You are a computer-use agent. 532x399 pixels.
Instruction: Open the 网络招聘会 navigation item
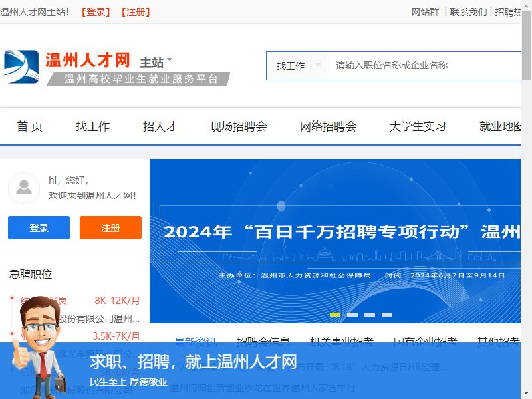pyautogui.click(x=328, y=126)
